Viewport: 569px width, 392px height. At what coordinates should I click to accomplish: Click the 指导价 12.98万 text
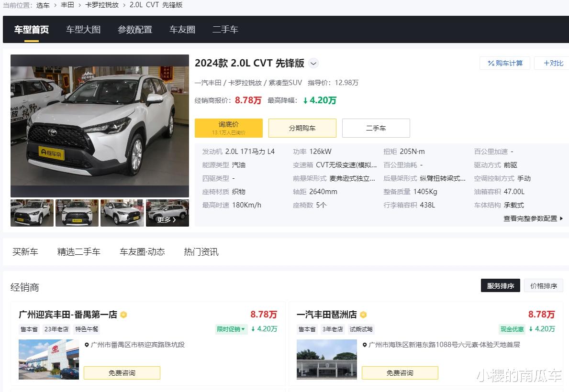click(333, 83)
